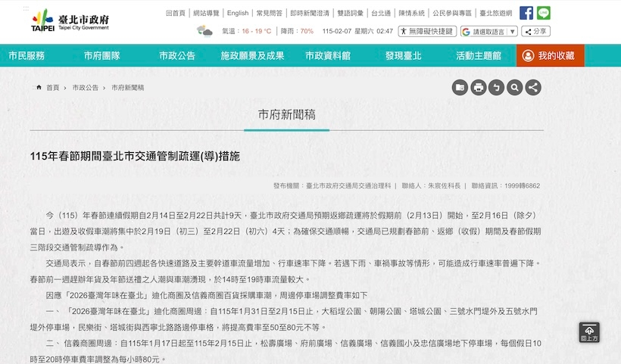Open the 網站導覽 sitemap link
The image size is (621, 364).
(206, 13)
